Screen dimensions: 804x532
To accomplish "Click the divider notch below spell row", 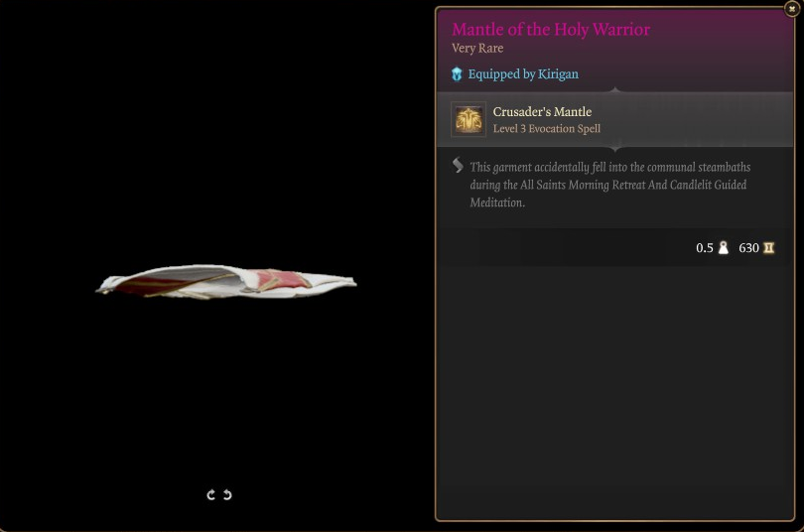I will pyautogui.click(x=615, y=149).
